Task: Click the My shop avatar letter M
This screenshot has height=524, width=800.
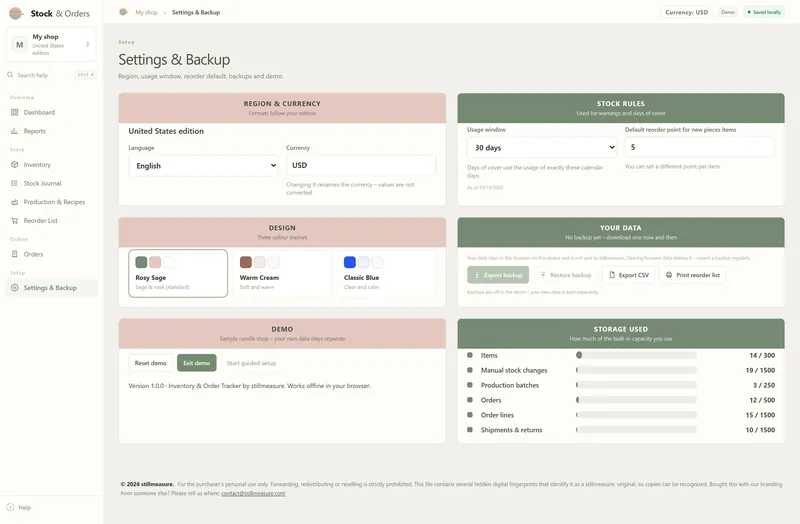Action: click(x=19, y=45)
